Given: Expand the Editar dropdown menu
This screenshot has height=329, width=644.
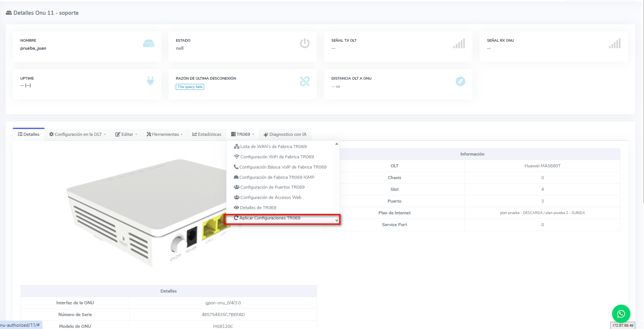Looking at the screenshot, I should tap(126, 134).
